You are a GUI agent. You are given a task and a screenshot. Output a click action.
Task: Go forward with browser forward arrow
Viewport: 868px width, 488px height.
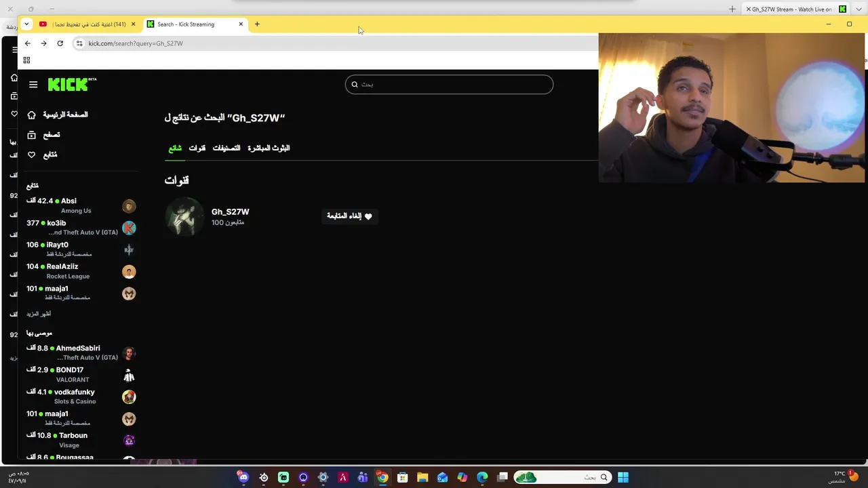(x=43, y=43)
